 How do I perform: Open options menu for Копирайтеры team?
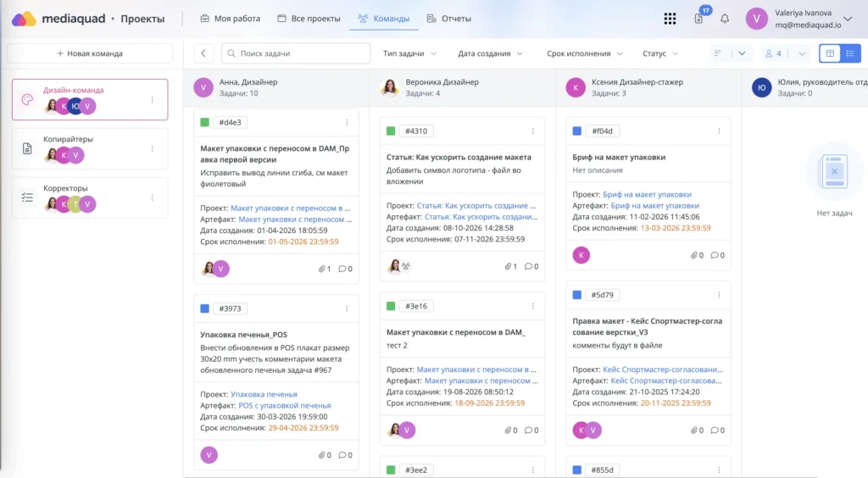pyautogui.click(x=153, y=149)
